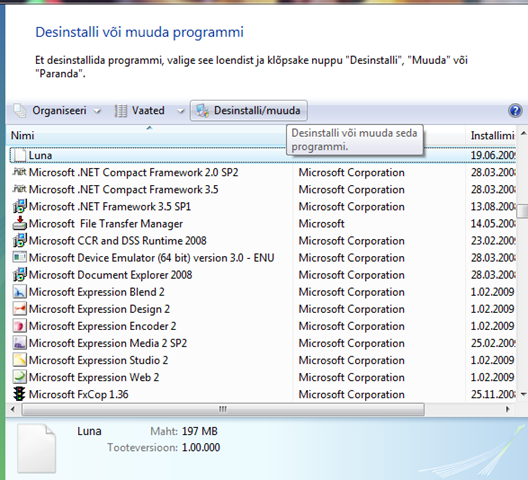Image resolution: width=528 pixels, height=480 pixels.
Task: Click the 197 MB size value
Action: point(200,431)
